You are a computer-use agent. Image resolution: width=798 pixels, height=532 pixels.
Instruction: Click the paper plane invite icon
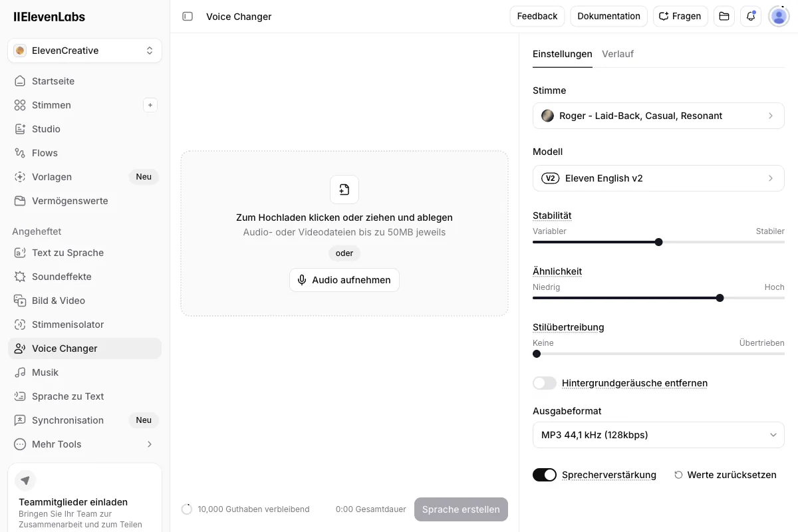tap(25, 480)
